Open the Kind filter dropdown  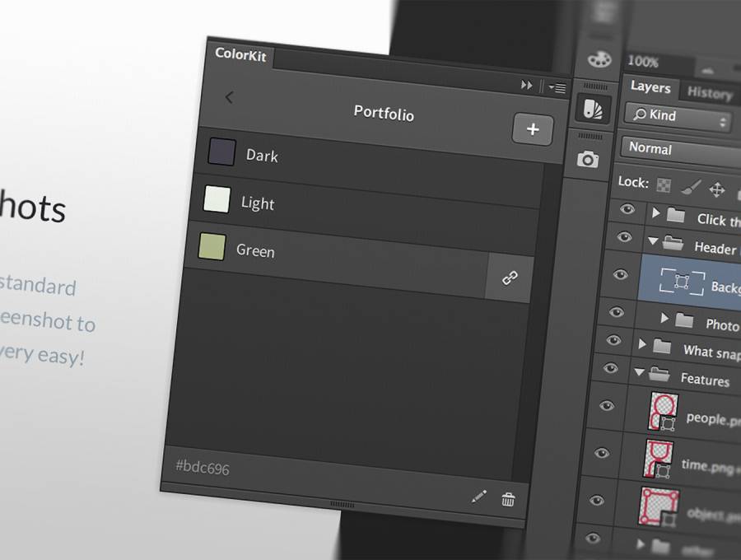677,118
